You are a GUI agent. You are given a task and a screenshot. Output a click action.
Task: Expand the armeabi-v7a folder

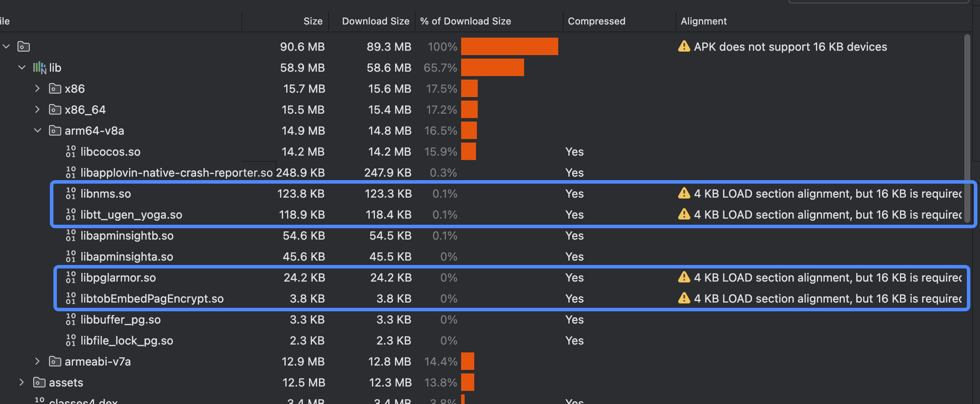tap(38, 362)
